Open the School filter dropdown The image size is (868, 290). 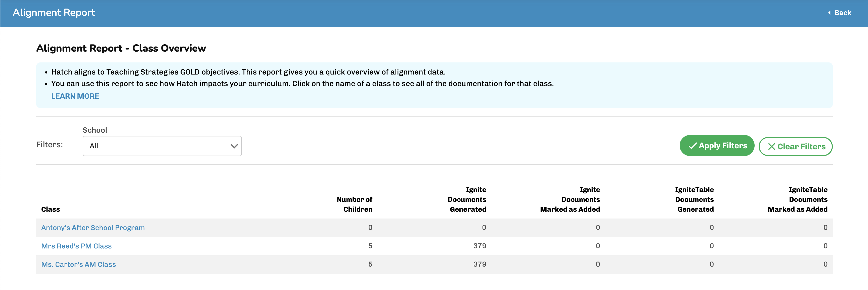click(x=162, y=146)
